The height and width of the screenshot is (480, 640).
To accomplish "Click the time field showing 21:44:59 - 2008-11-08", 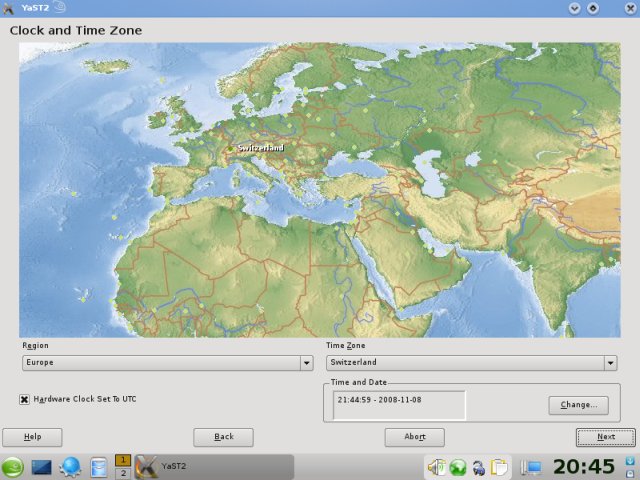I will tap(399, 405).
